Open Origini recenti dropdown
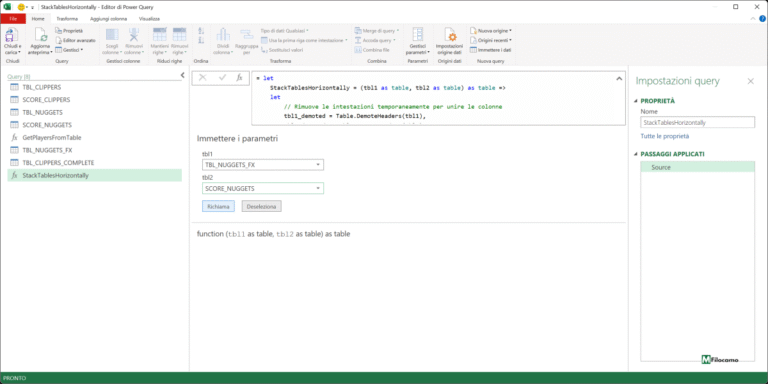 coord(491,40)
